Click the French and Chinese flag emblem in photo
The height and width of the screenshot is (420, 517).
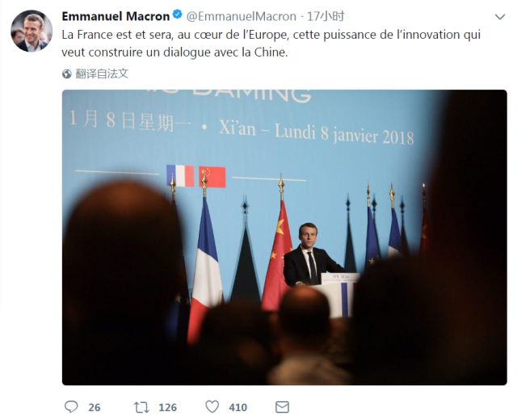(x=196, y=176)
